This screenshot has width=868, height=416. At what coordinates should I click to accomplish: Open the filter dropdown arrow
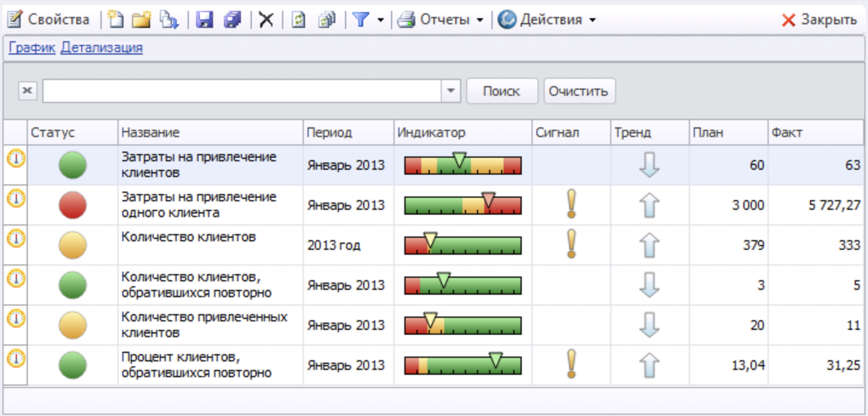point(380,20)
